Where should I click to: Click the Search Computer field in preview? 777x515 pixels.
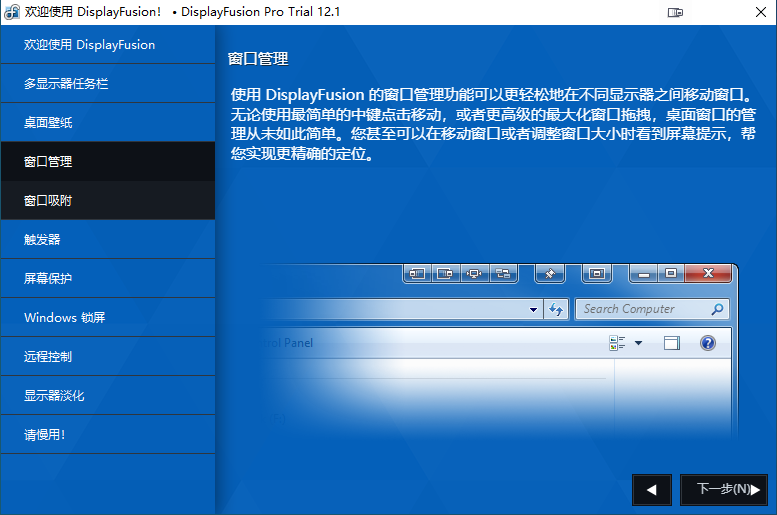pos(652,309)
